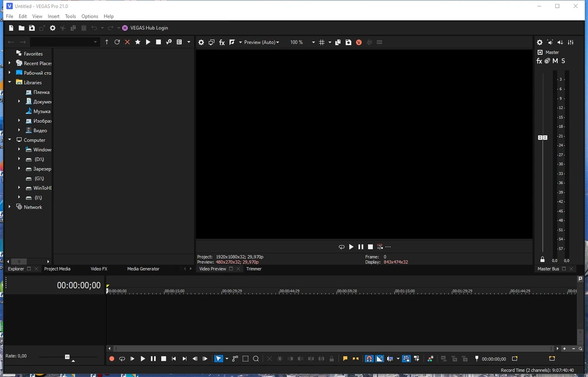
Task: Open more options ellipsis under preview
Action: (x=388, y=247)
